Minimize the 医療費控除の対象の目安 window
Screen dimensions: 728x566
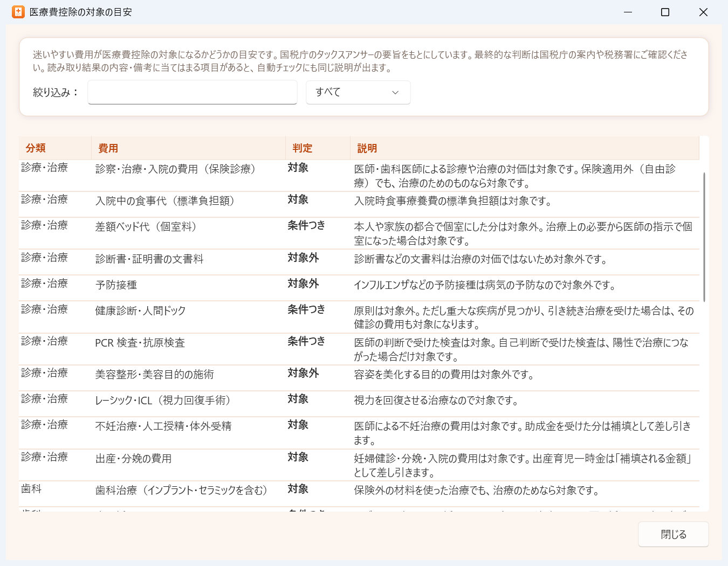pos(628,12)
